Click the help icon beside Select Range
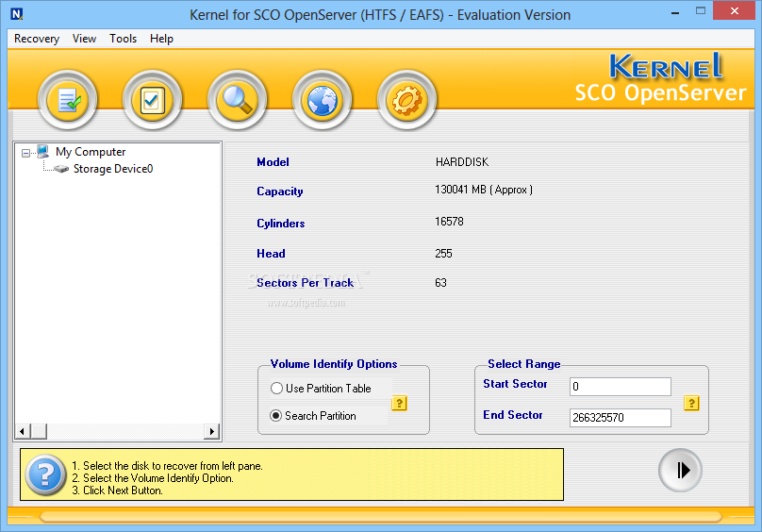Screen dimensions: 762x532 point(691,403)
